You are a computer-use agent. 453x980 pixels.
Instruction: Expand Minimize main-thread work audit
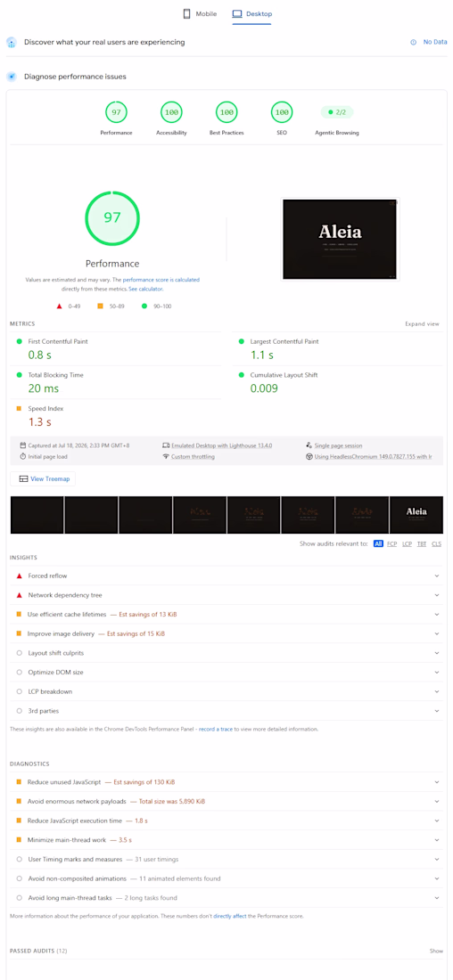[226, 840]
